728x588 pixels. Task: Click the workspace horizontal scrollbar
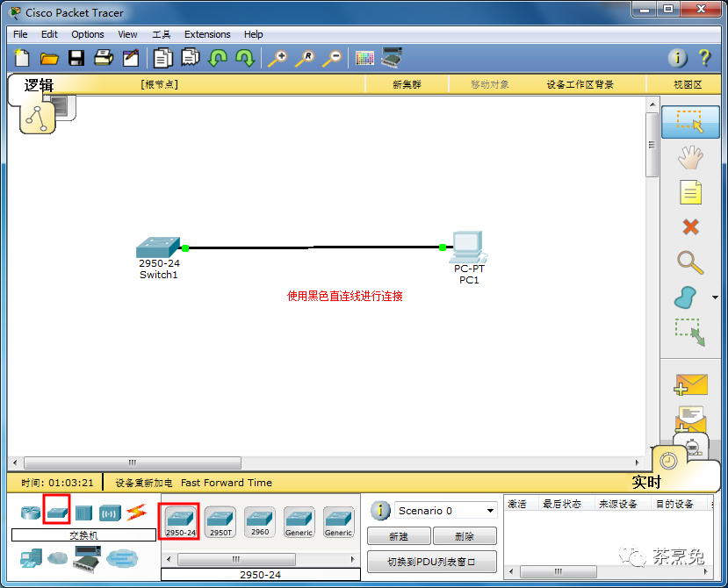click(133, 463)
